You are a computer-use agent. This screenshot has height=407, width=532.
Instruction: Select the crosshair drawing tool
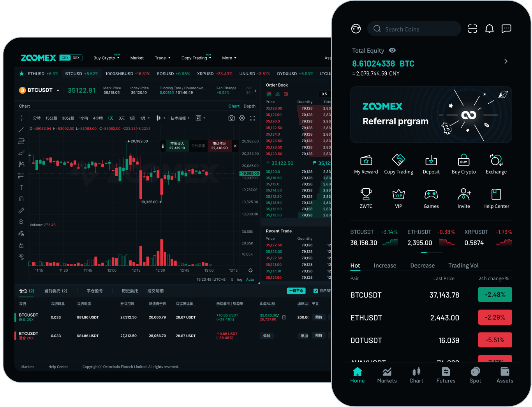(x=21, y=118)
